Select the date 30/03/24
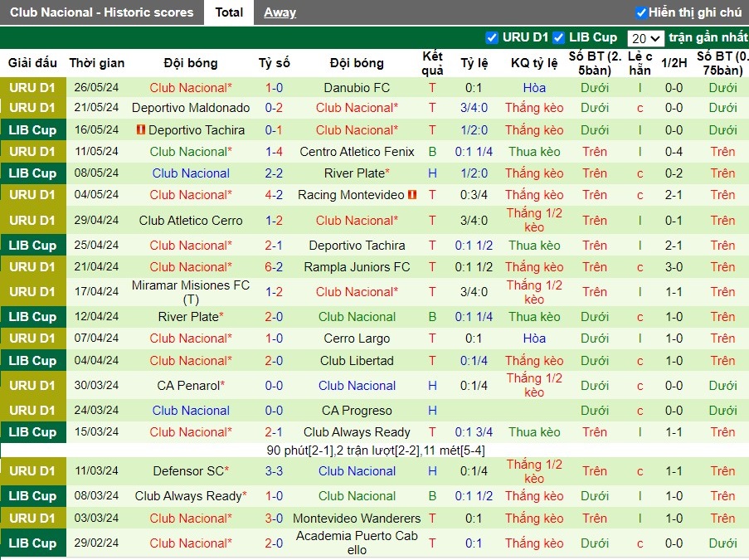Image resolution: width=749 pixels, height=560 pixels. coord(96,386)
